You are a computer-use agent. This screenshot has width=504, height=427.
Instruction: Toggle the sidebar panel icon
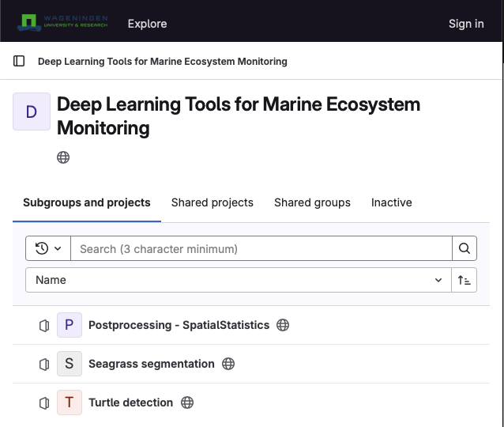[20, 61]
